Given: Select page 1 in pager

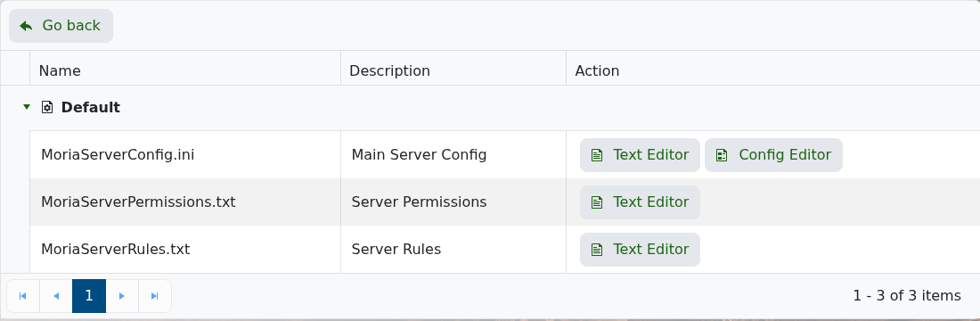Looking at the screenshot, I should (89, 296).
